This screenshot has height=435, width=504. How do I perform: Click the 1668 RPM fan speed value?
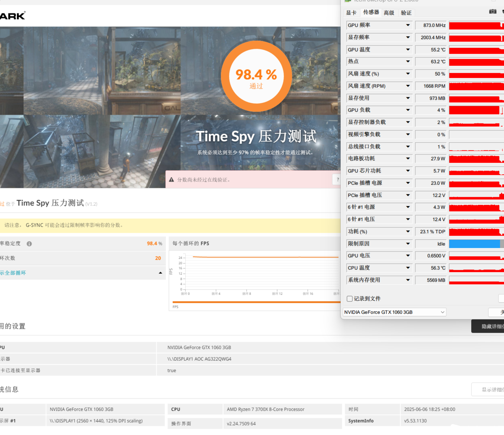pos(431,86)
